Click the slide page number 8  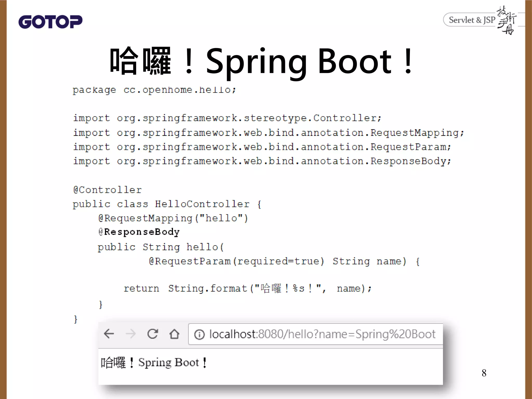(484, 373)
